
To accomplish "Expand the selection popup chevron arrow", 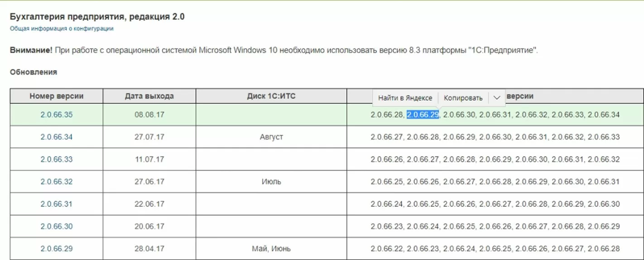I will coord(496,98).
